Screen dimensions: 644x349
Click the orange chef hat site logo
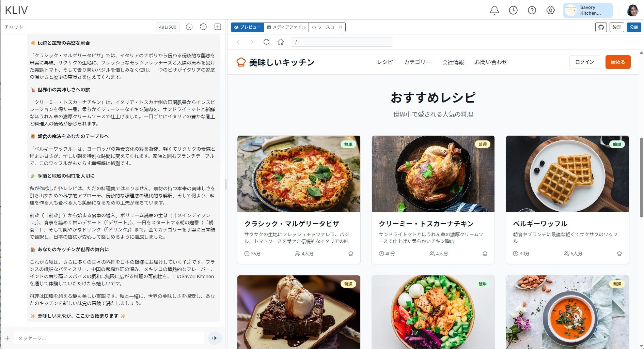click(x=241, y=62)
